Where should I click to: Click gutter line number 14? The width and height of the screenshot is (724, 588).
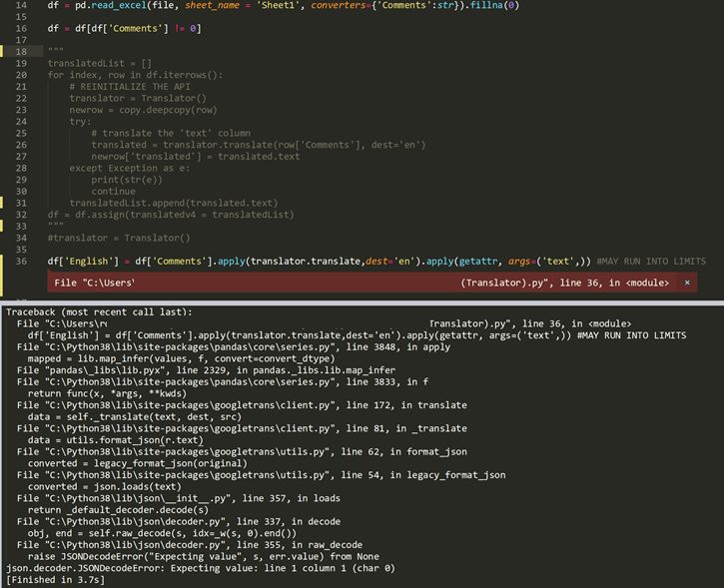[21, 5]
